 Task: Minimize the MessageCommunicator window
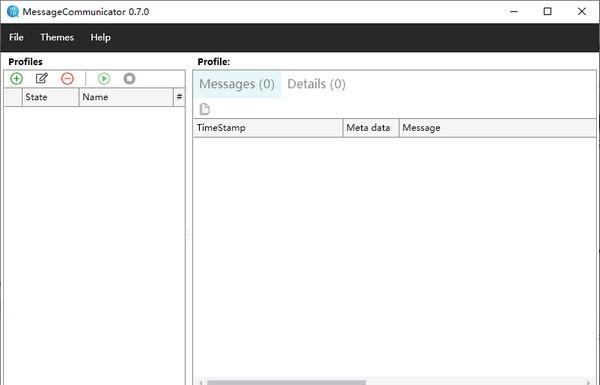pyautogui.click(x=514, y=11)
